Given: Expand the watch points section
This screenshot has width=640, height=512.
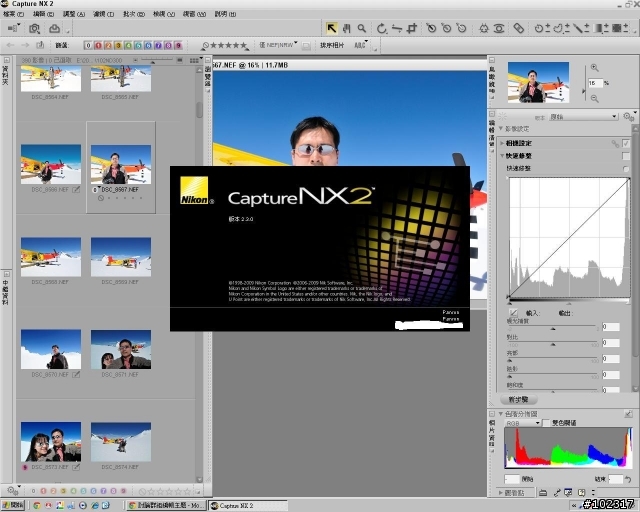Looking at the screenshot, I should coord(500,492).
